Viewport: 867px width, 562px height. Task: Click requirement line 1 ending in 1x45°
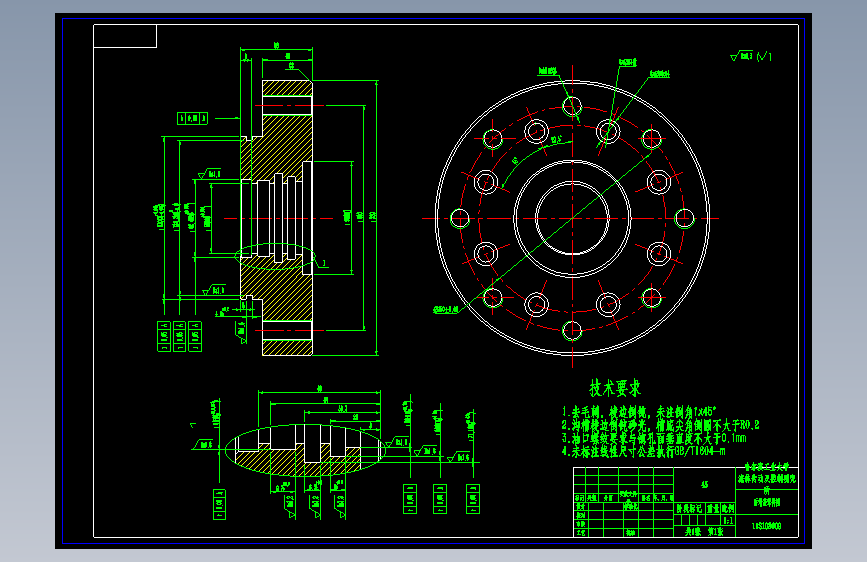639,412
